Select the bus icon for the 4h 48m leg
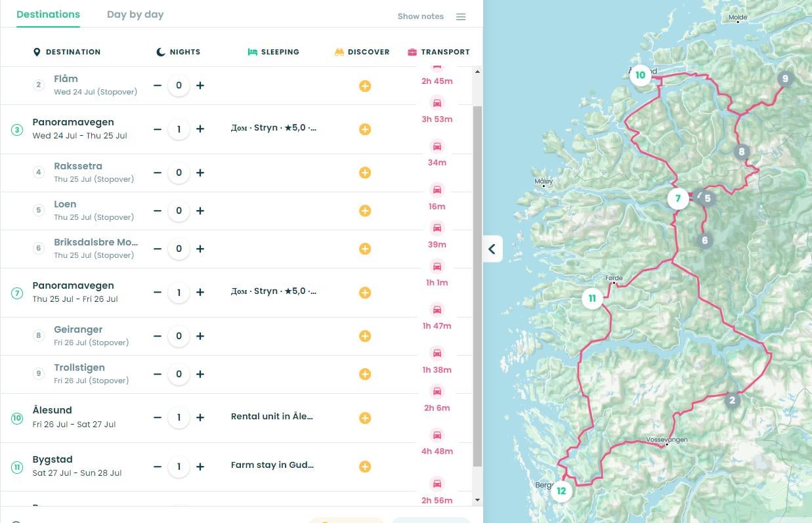Image resolution: width=812 pixels, height=523 pixels. click(x=437, y=434)
